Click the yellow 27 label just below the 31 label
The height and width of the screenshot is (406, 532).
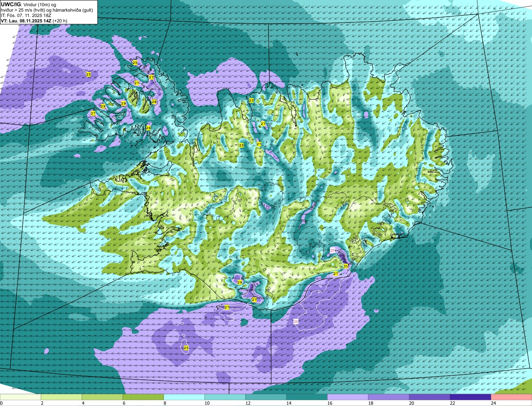tap(336, 274)
